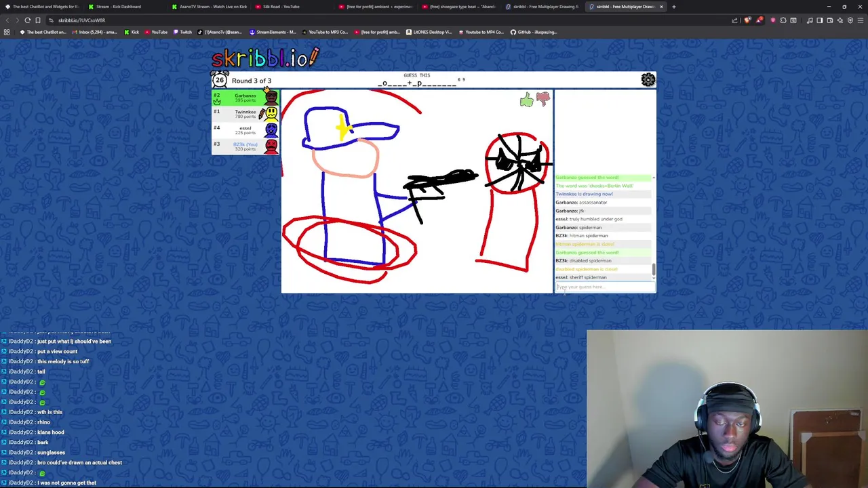Image resolution: width=868 pixels, height=488 pixels.
Task: Close the active skribbl tab
Action: [x=661, y=7]
